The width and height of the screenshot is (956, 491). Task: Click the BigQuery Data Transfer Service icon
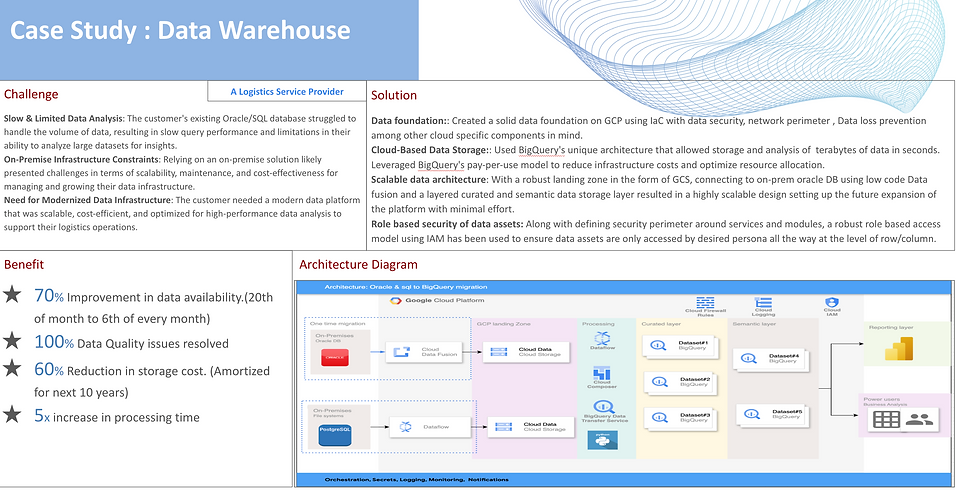pos(603,406)
